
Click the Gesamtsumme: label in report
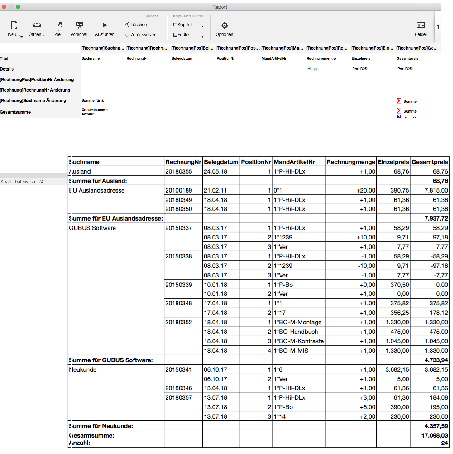(x=91, y=435)
